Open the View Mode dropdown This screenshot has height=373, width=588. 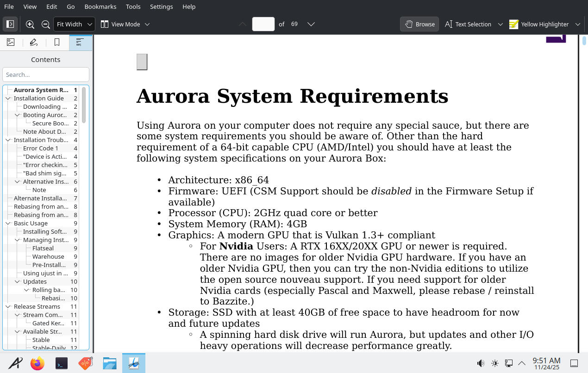click(x=125, y=24)
